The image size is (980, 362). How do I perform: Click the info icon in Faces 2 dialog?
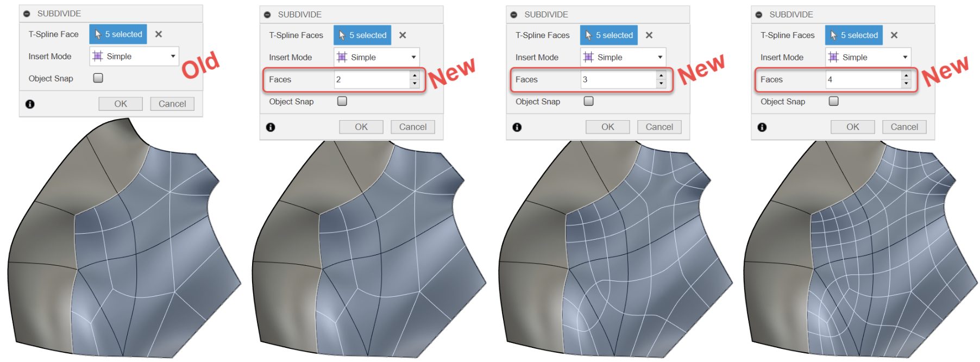pos(271,127)
